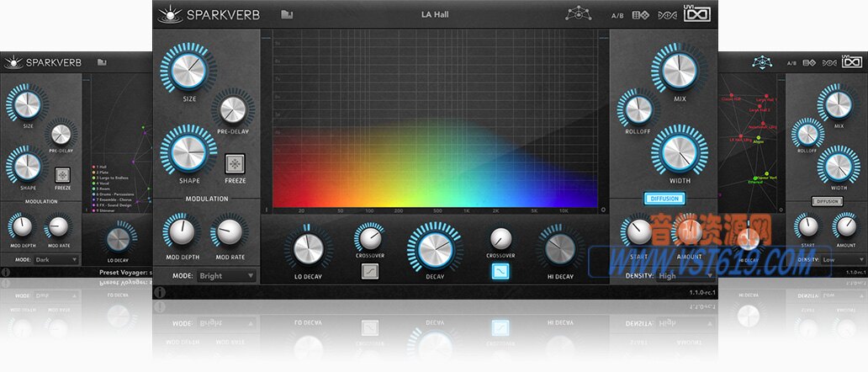
Task: Click the left CROSSOVER knob near LO DECAY
Action: click(x=370, y=237)
